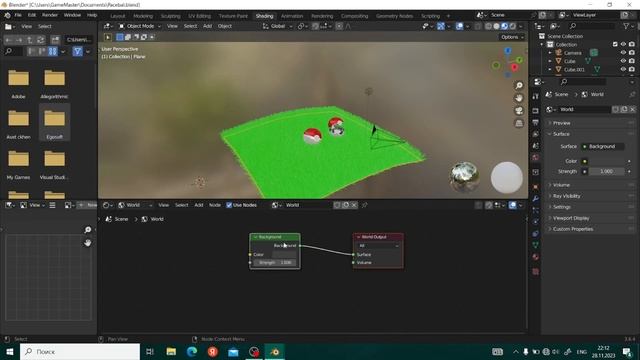Click the viewport pan hand gizmo
Screen dimensions: 640x360
[519, 98]
